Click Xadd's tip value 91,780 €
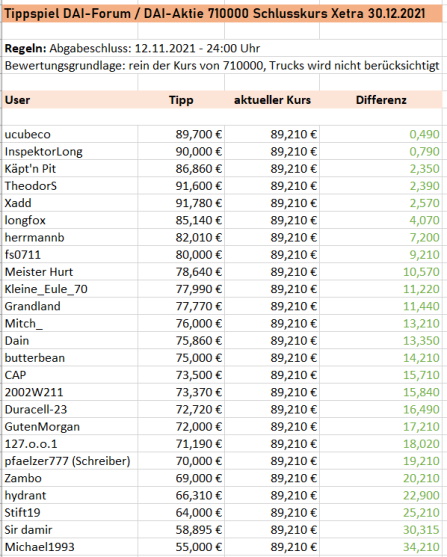The width and height of the screenshot is (447, 557). (199, 203)
